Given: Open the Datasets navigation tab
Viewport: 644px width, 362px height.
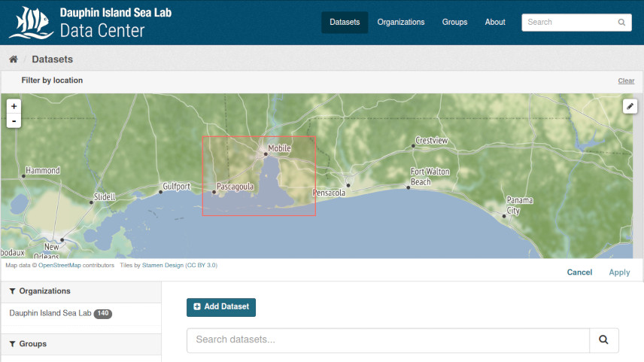Looking at the screenshot, I should click(x=345, y=23).
